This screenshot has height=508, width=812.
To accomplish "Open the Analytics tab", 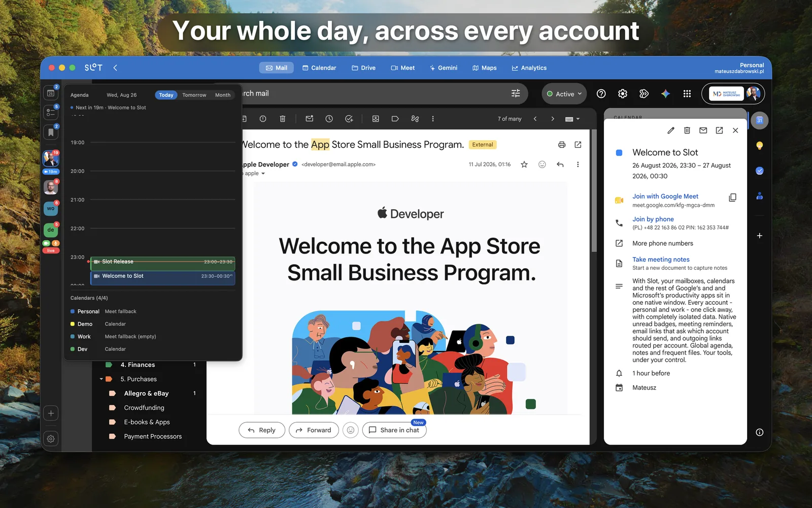I will 529,68.
